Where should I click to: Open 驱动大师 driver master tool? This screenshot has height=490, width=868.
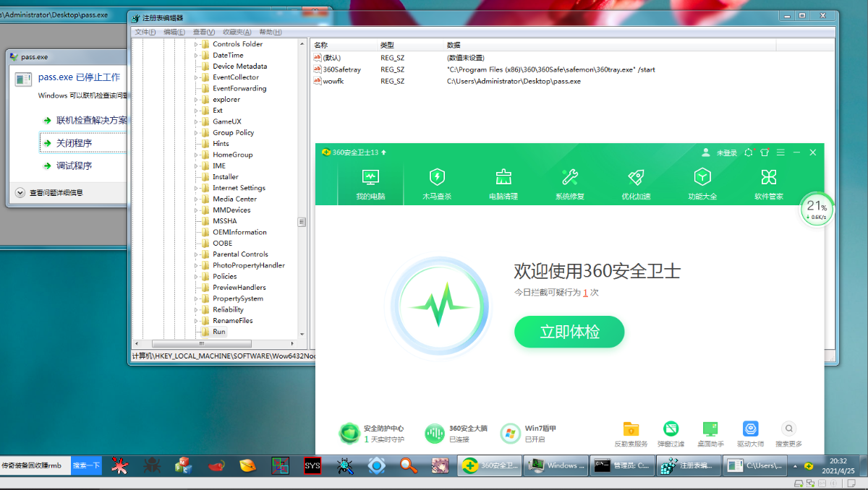tap(751, 434)
